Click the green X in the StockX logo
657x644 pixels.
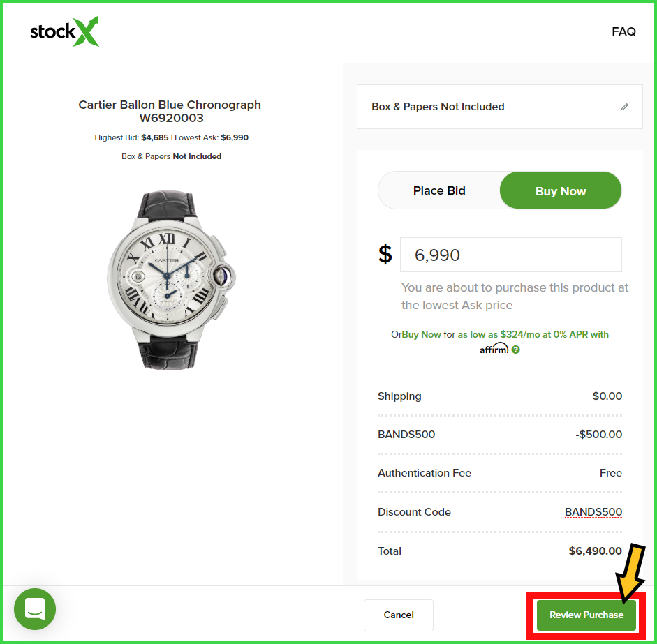point(87,31)
